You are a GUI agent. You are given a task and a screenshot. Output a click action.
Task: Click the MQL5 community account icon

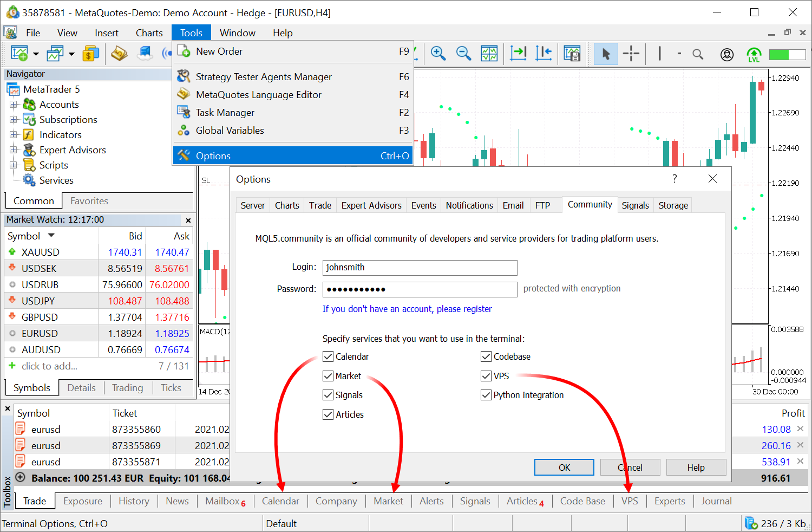click(x=727, y=54)
